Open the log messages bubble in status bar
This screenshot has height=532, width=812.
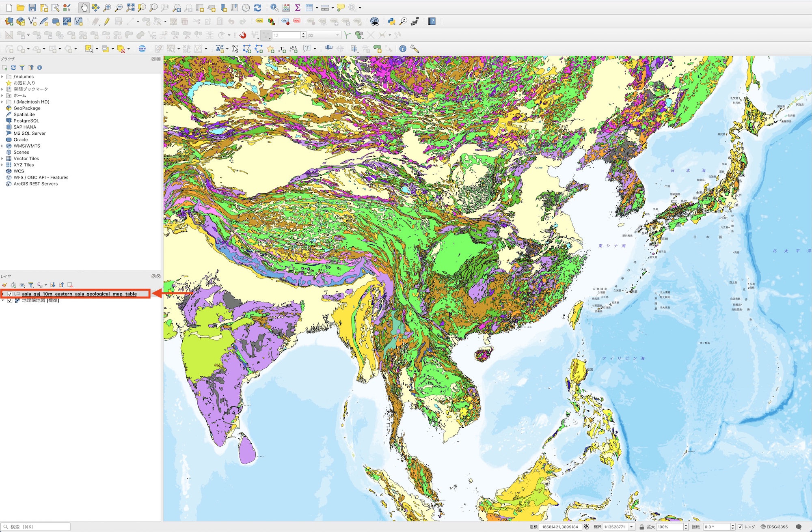pos(799,527)
